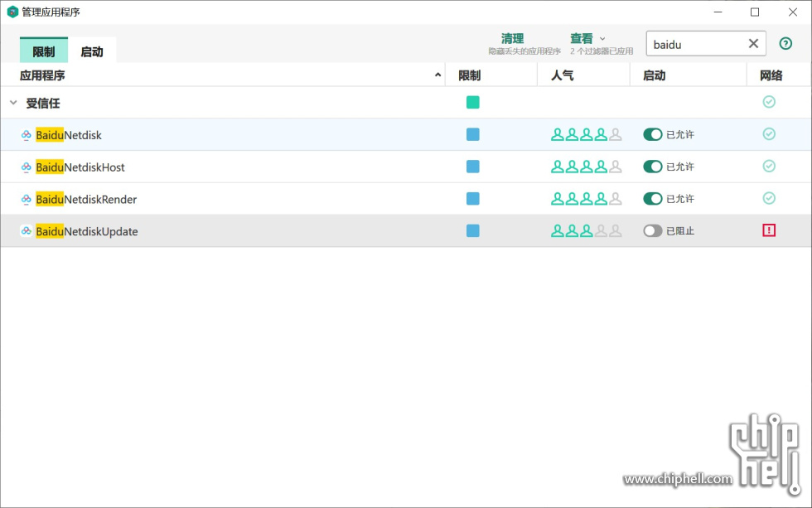
Task: Collapse the 受信任 group
Action: (13, 103)
